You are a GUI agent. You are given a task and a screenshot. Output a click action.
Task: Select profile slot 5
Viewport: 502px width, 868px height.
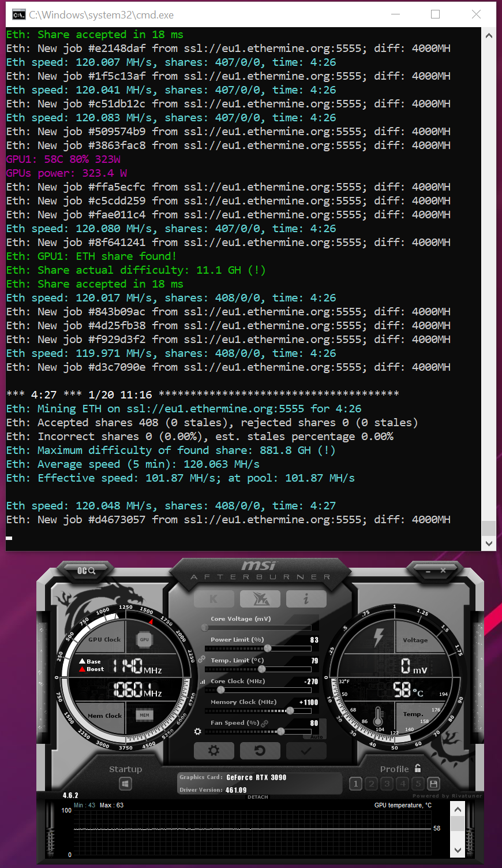(x=418, y=784)
